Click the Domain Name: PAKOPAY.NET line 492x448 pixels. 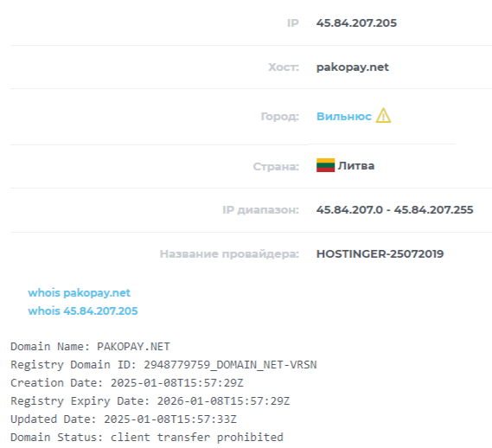pyautogui.click(x=91, y=347)
